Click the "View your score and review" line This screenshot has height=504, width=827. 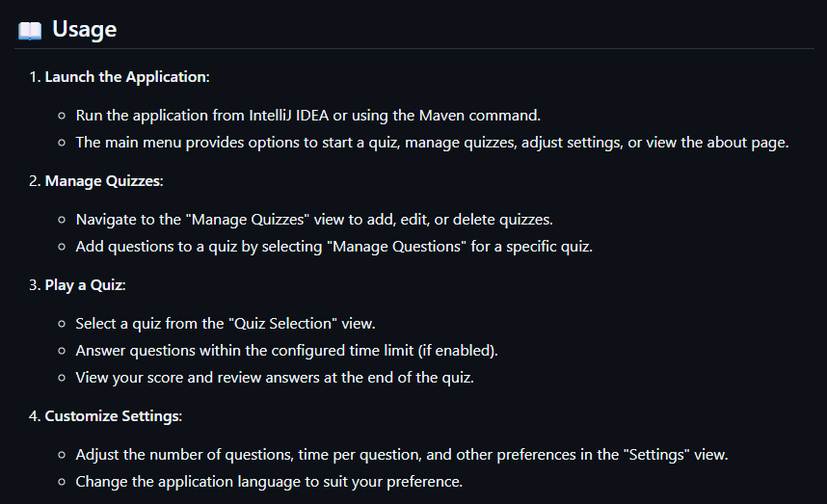click(274, 378)
